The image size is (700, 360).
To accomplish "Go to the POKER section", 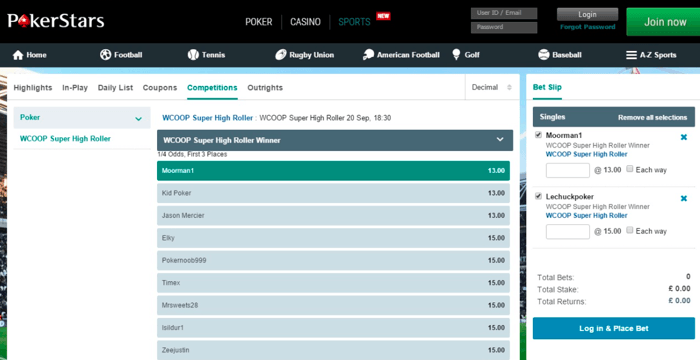I will (x=258, y=22).
